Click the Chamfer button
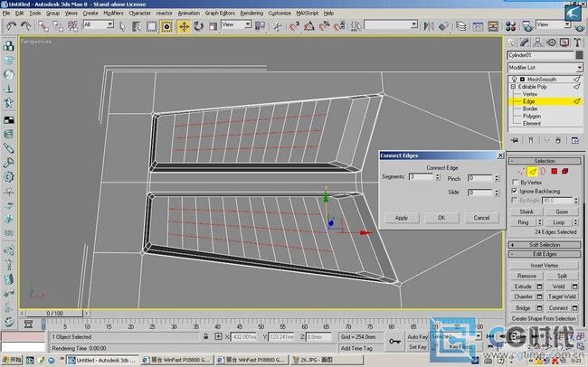Image resolution: width=588 pixels, height=367 pixels. (x=524, y=296)
